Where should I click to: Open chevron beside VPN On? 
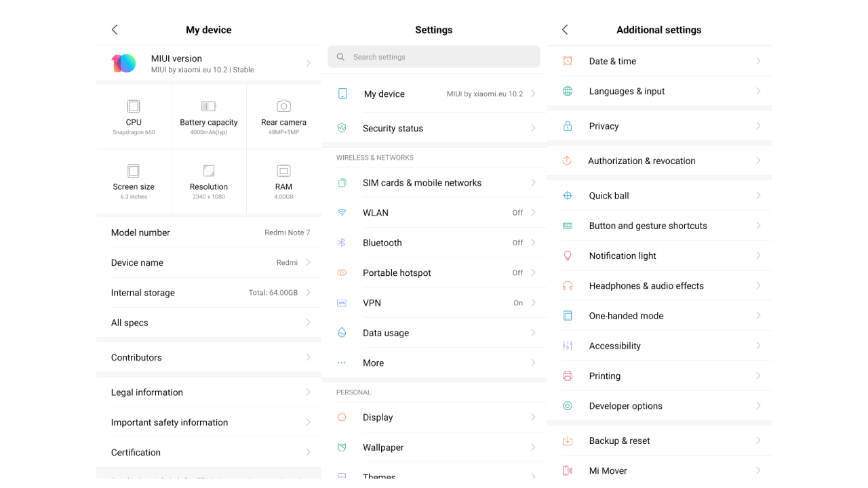tap(533, 303)
